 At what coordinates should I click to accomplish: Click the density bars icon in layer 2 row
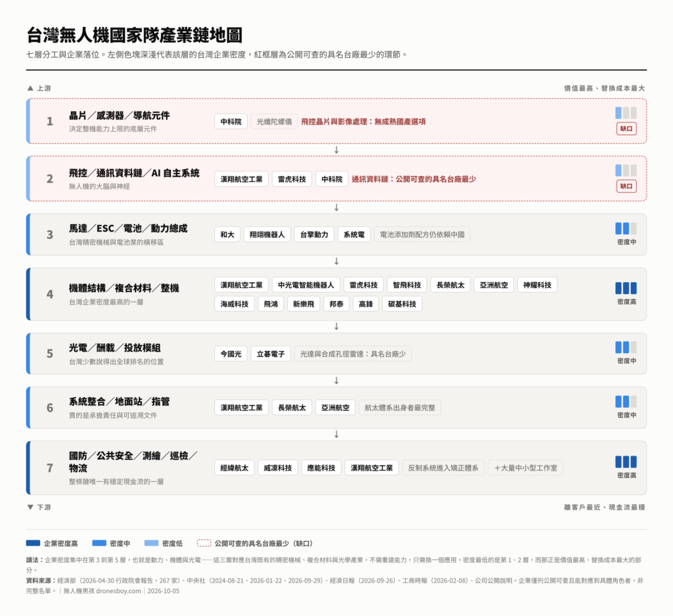pyautogui.click(x=626, y=170)
